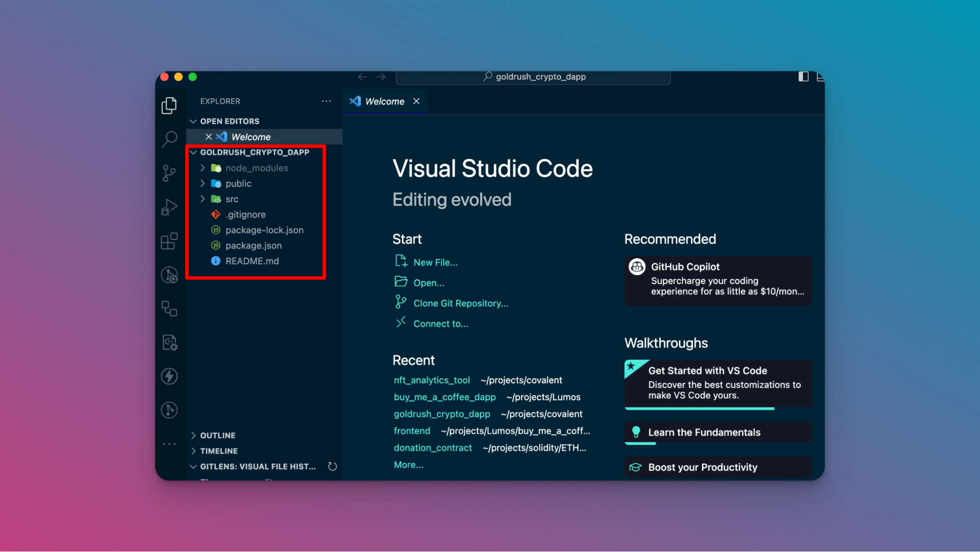Open recent folder frontend
Viewport: 980px width, 552px height.
click(412, 431)
